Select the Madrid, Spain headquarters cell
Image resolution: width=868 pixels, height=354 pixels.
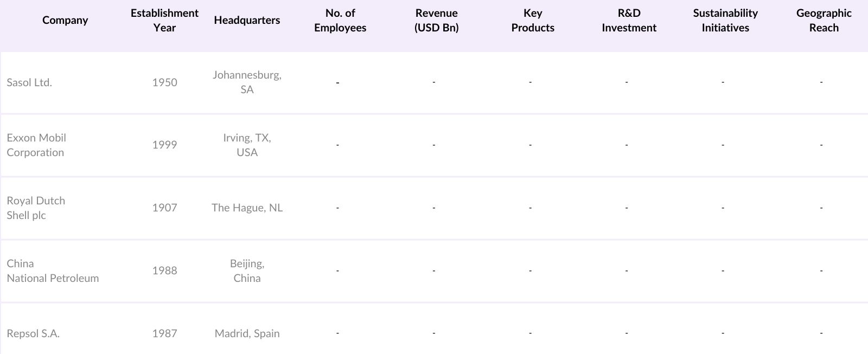point(247,333)
